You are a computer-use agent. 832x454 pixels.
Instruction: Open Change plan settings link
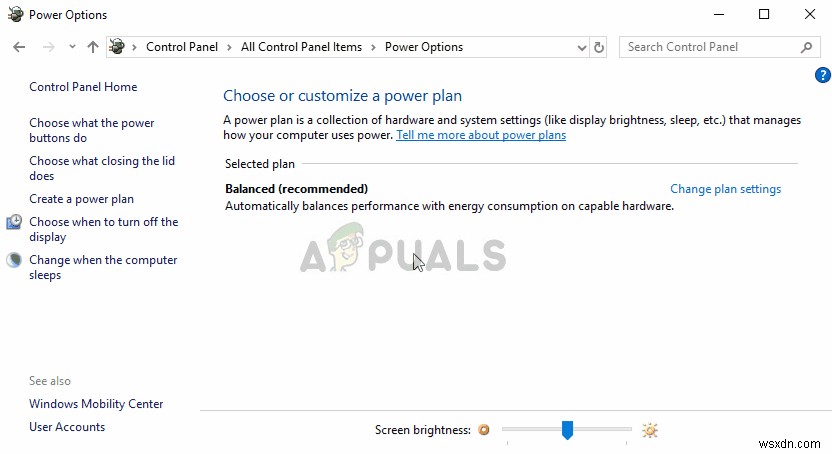[x=725, y=189]
